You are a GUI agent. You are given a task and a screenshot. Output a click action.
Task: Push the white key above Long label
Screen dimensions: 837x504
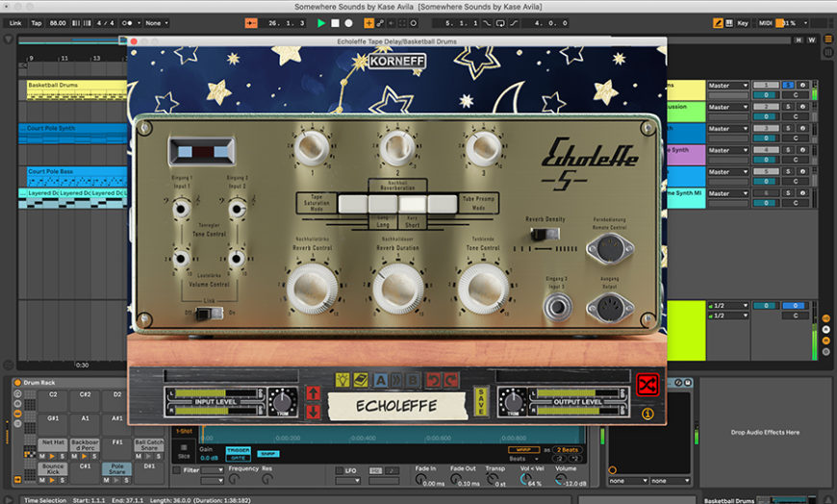pyautogui.click(x=383, y=204)
